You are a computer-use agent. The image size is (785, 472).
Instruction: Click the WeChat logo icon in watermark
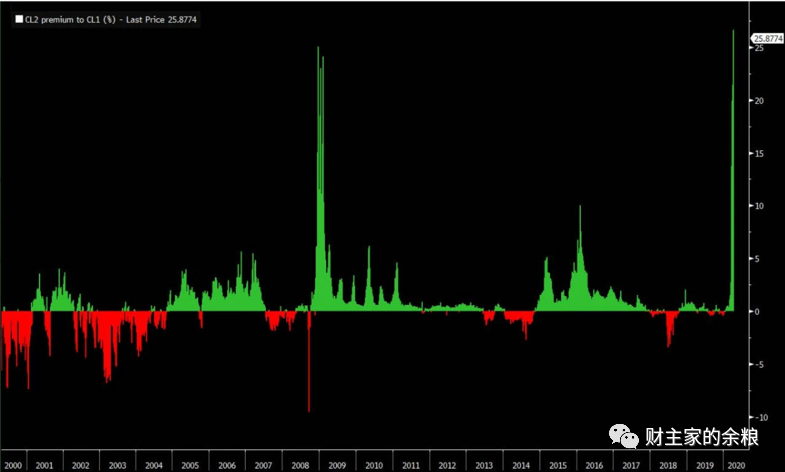click(x=623, y=436)
